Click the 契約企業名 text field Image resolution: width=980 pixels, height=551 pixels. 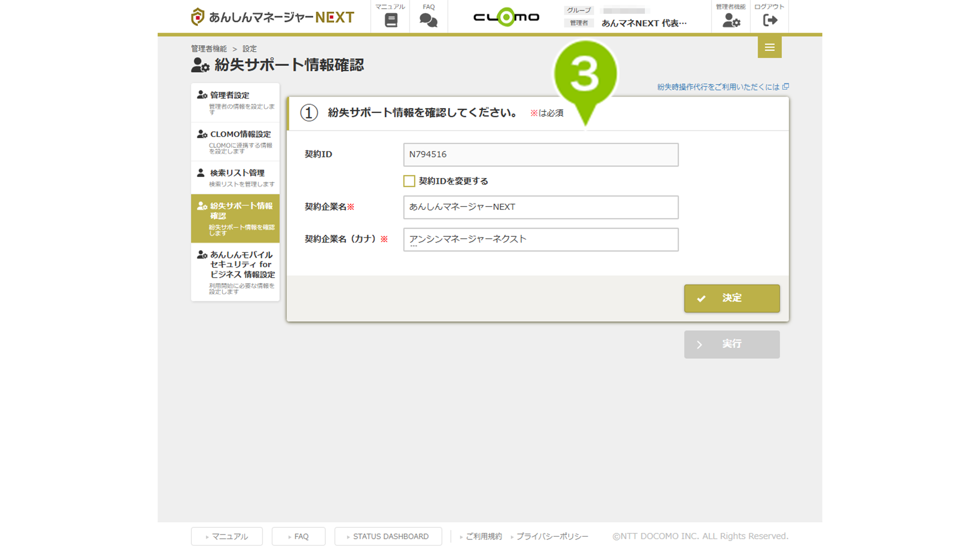click(x=540, y=207)
